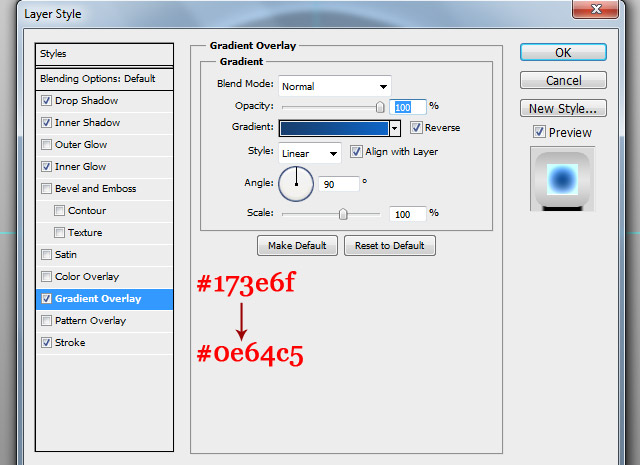Image resolution: width=640 pixels, height=465 pixels.
Task: Open the Blend Mode dropdown
Action: pos(335,86)
